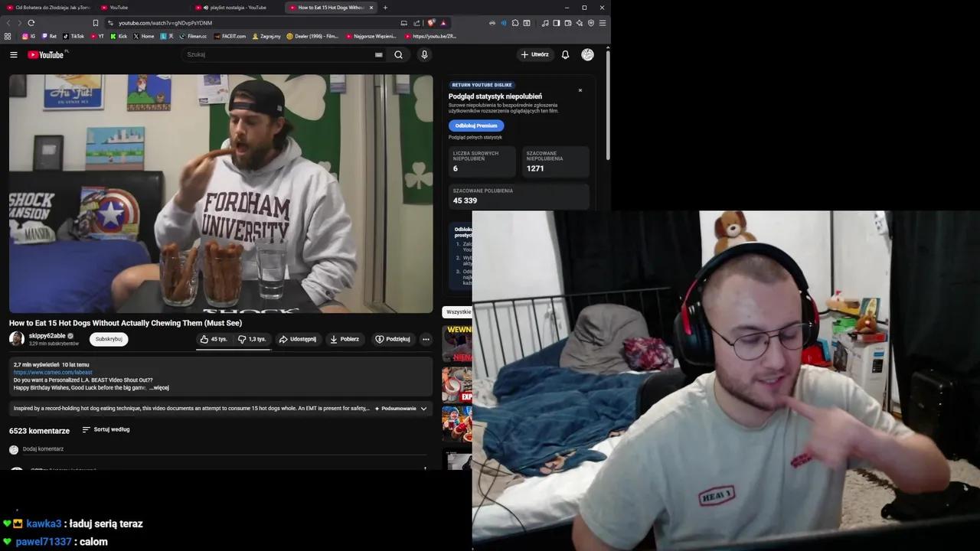The width and height of the screenshot is (980, 551).
Task: Click the hot dog video player
Action: (x=221, y=194)
